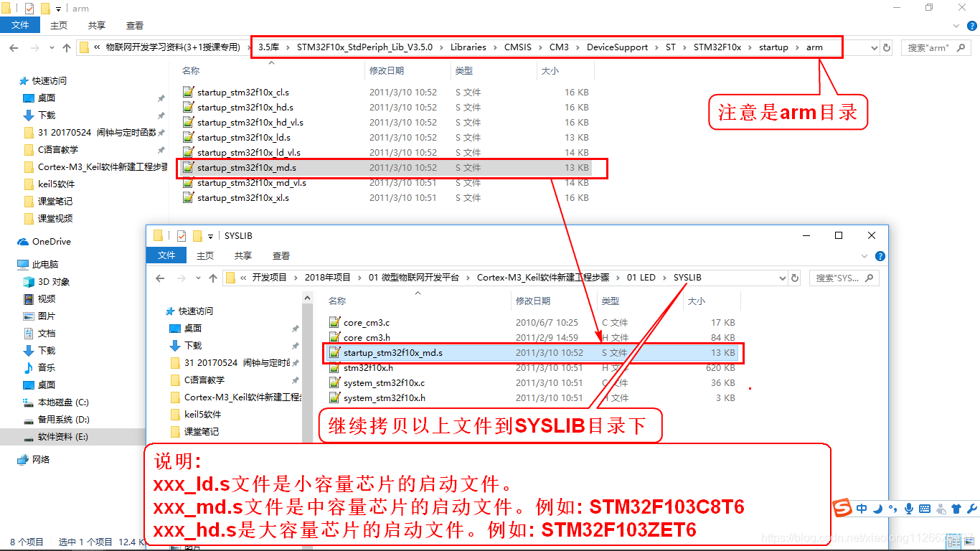980x551 pixels.
Task: Go up one level in SYSLIB window
Action: [x=213, y=278]
